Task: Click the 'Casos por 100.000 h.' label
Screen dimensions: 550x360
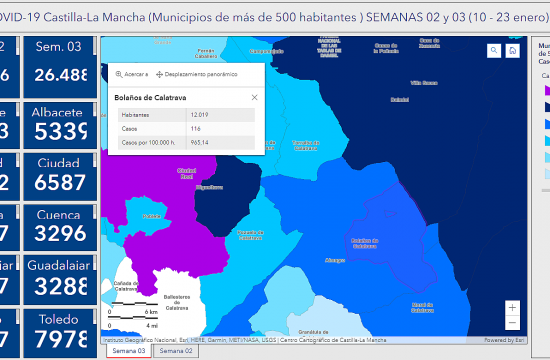Action: tap(148, 143)
